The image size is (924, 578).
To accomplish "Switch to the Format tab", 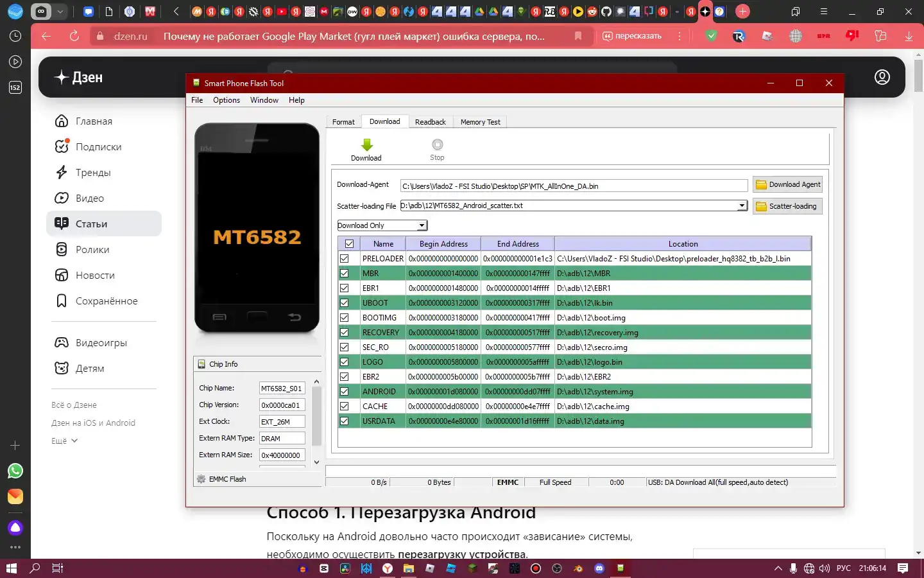I will [x=343, y=122].
